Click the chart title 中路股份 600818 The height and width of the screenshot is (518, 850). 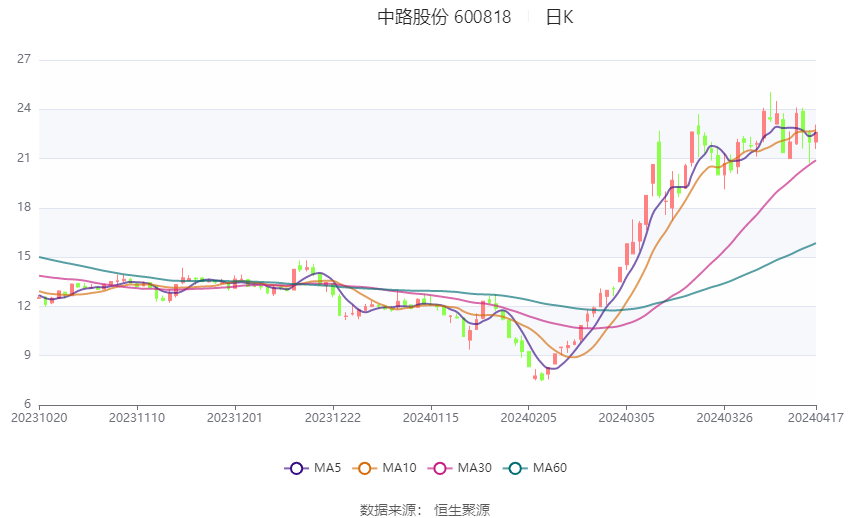[x=444, y=17]
